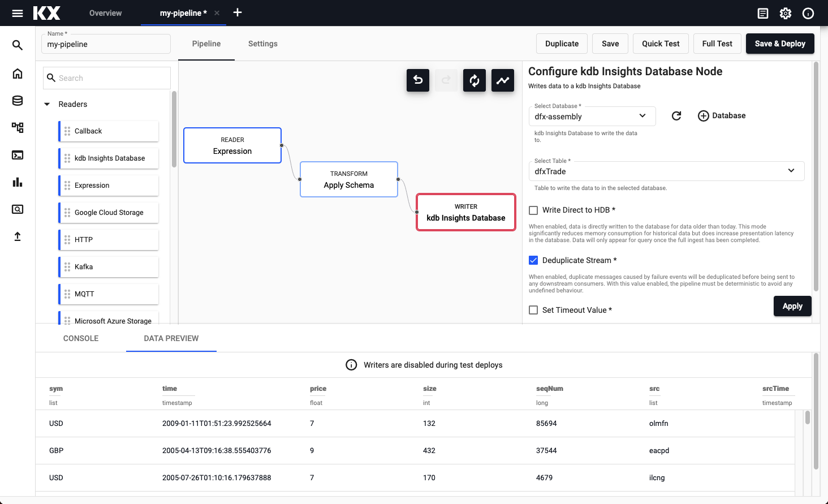
Task: Click the pipeline Name input field
Action: tap(106, 44)
